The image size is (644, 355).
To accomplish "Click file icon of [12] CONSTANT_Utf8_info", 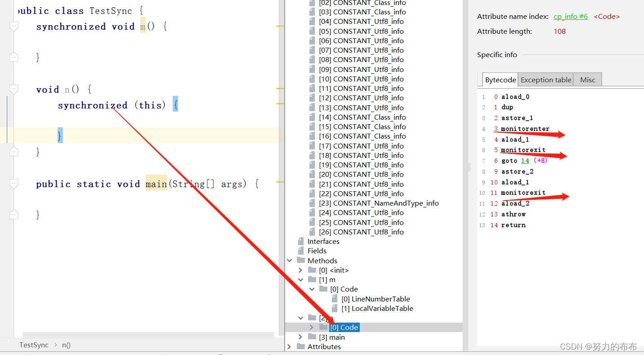I will [312, 98].
